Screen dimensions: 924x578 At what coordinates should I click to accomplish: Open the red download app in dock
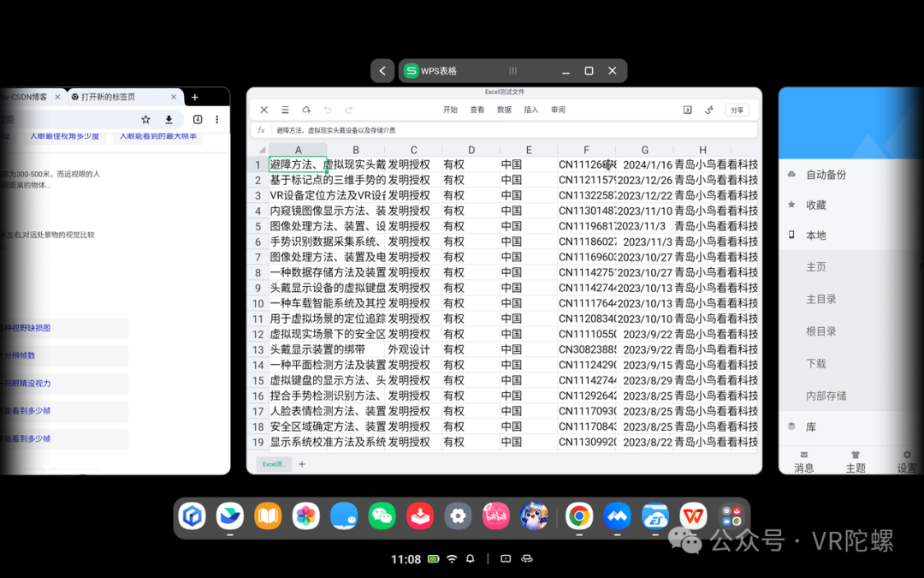[x=420, y=516]
